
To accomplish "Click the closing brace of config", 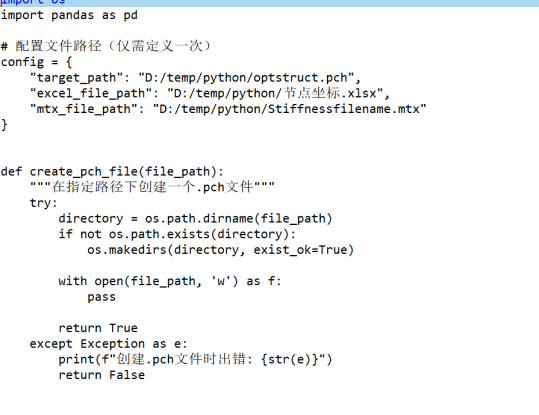I will click(4, 125).
